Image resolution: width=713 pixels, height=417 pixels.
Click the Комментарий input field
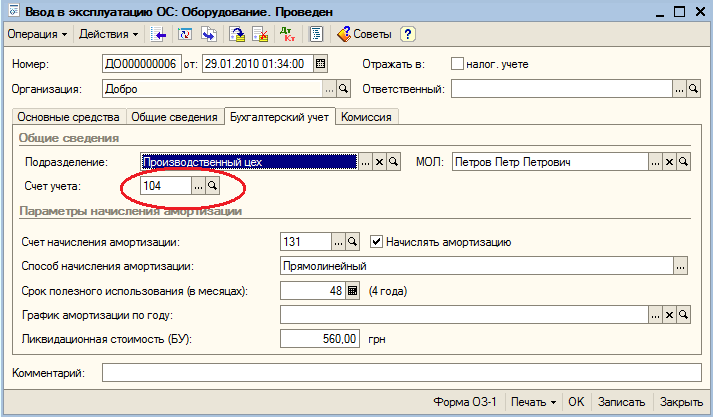(x=402, y=373)
